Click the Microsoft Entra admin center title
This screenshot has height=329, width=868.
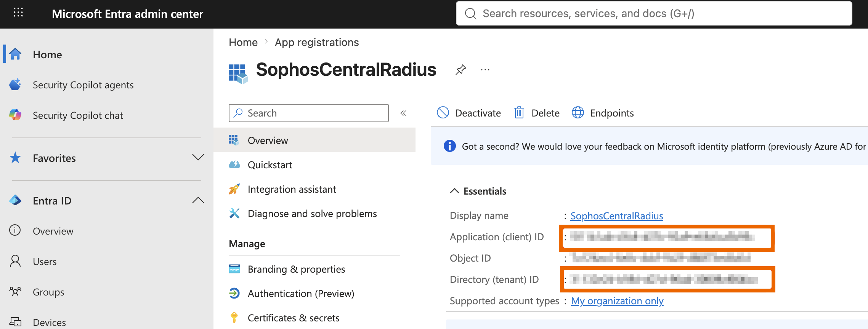point(127,14)
